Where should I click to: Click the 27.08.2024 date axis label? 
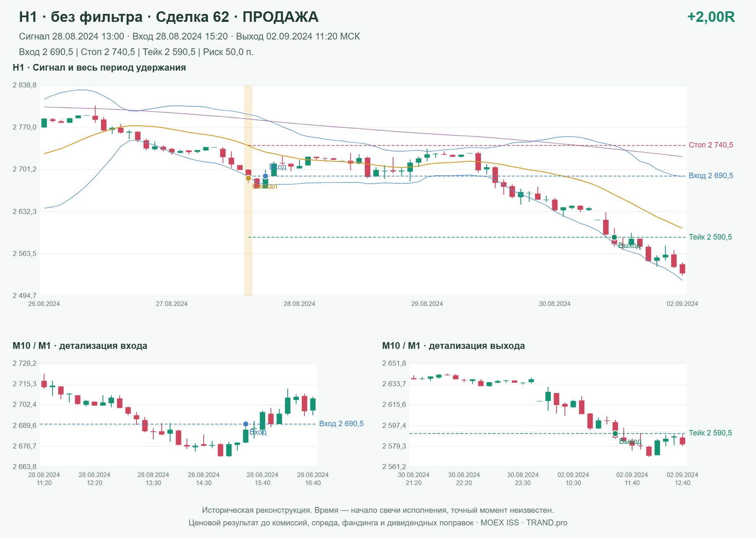pyautogui.click(x=172, y=304)
